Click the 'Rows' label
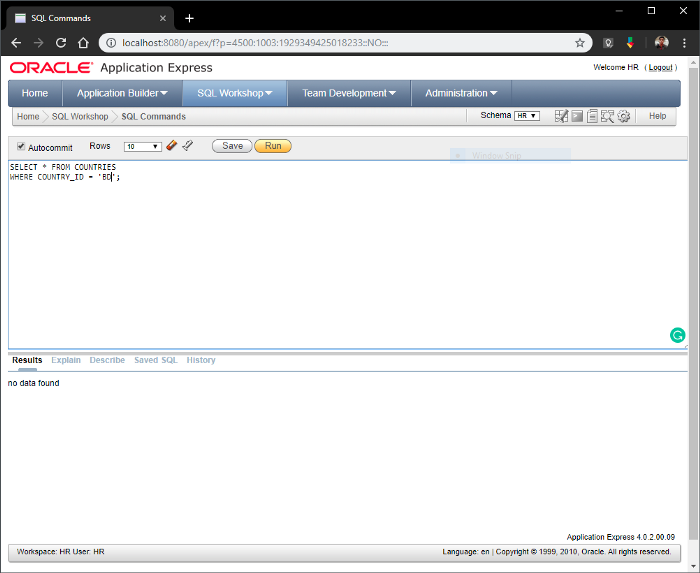This screenshot has width=700, height=573. pyautogui.click(x=100, y=146)
